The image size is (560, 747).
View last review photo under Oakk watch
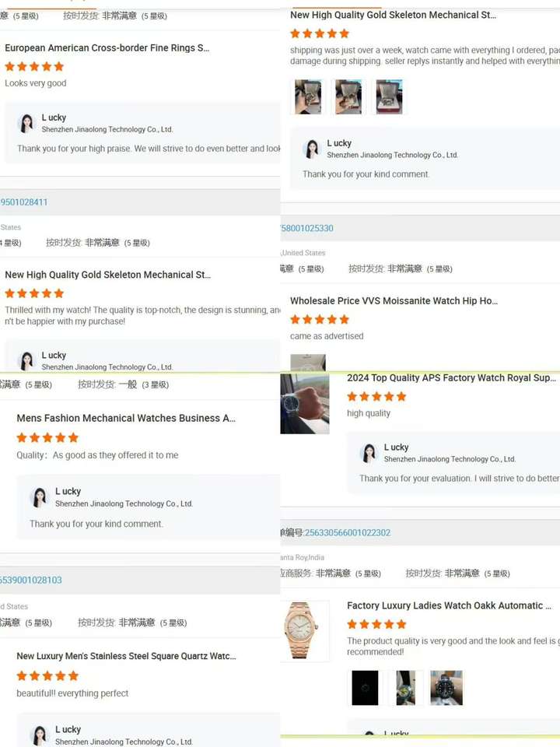[446, 687]
